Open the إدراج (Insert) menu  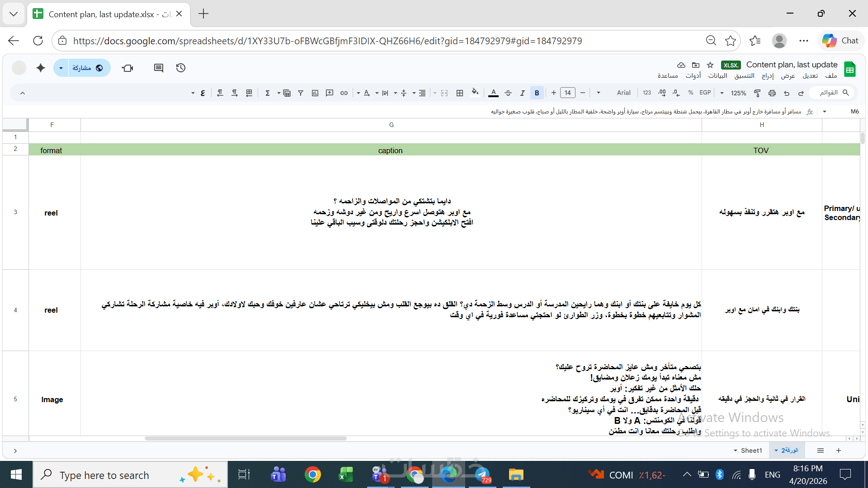click(x=768, y=75)
